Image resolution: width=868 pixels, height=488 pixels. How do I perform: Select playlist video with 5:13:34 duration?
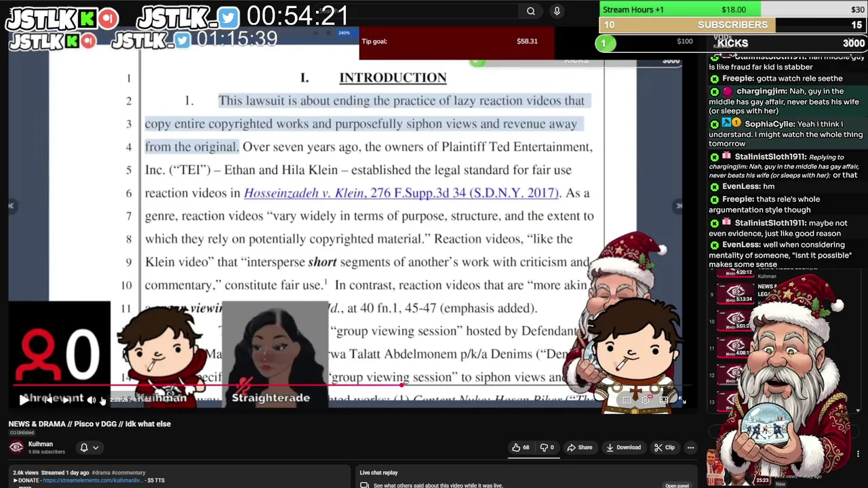click(736, 293)
